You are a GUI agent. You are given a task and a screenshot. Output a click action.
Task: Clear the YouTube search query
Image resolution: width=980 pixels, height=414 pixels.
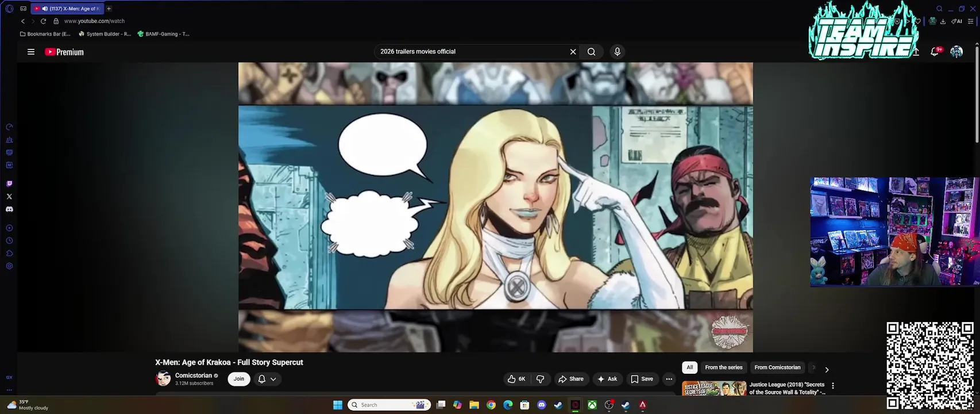tap(573, 52)
